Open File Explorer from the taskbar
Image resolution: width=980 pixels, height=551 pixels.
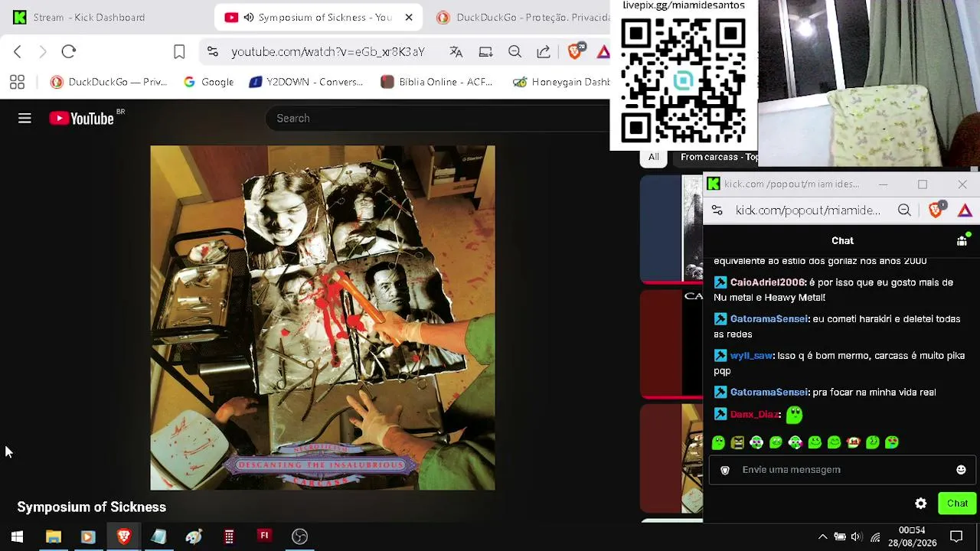53,536
